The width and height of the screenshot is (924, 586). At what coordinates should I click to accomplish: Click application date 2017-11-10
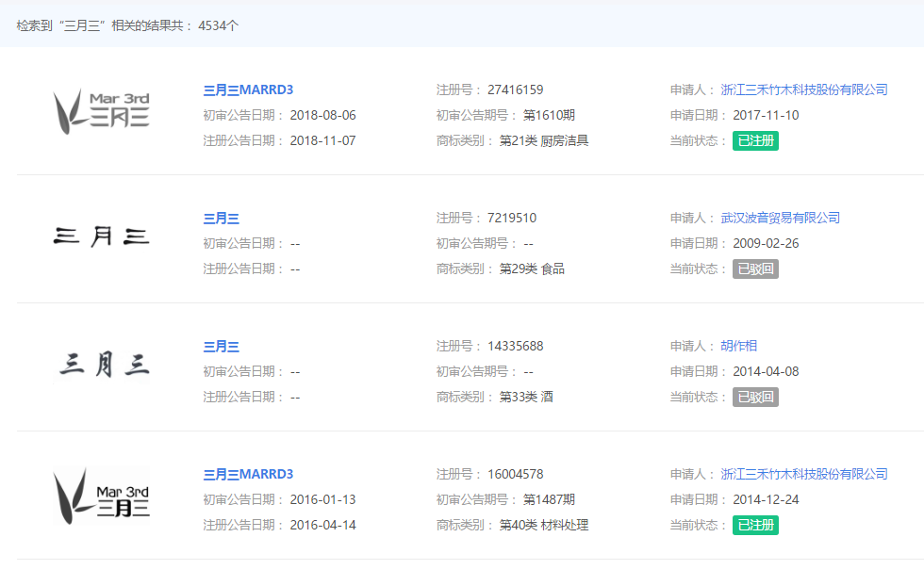tap(766, 116)
